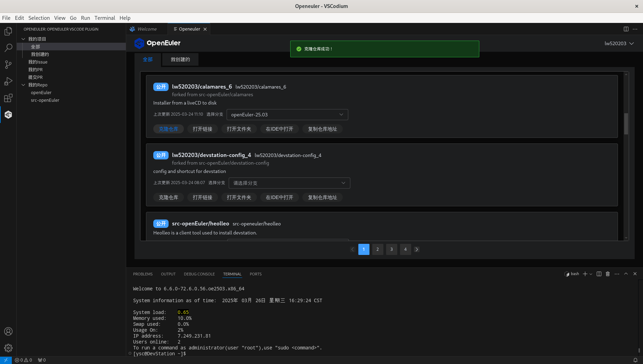Image resolution: width=643 pixels, height=364 pixels.
Task: Open the Explorer view in activity bar
Action: pos(8,31)
